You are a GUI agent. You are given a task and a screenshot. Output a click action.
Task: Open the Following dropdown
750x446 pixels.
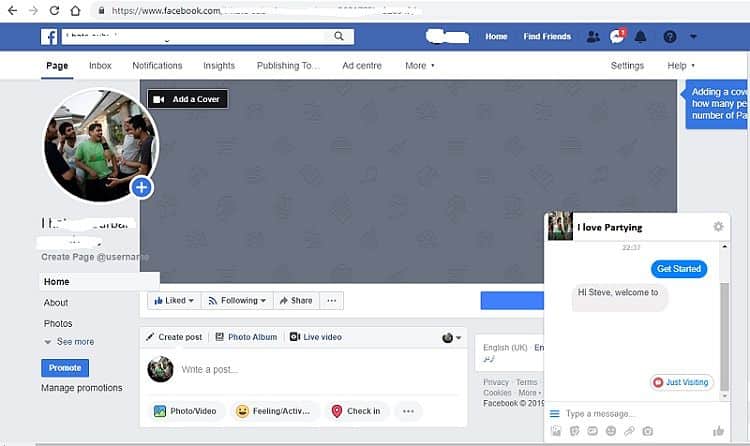tap(237, 301)
